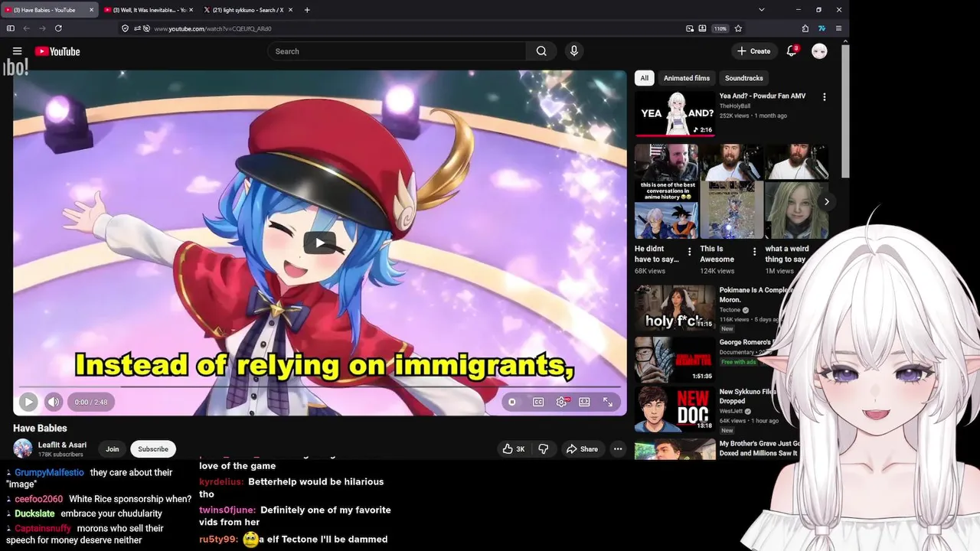Open options menu for Yea And? video
The image size is (980, 551).
pos(824,97)
